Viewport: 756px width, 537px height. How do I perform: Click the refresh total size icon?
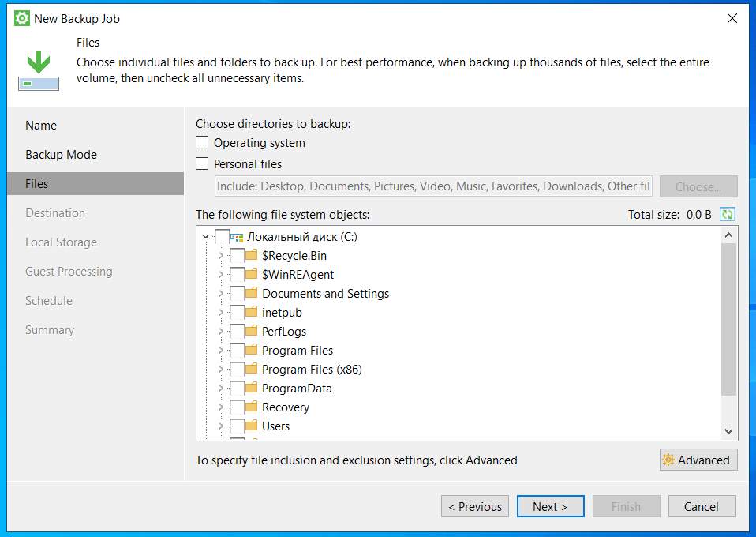pyautogui.click(x=727, y=214)
